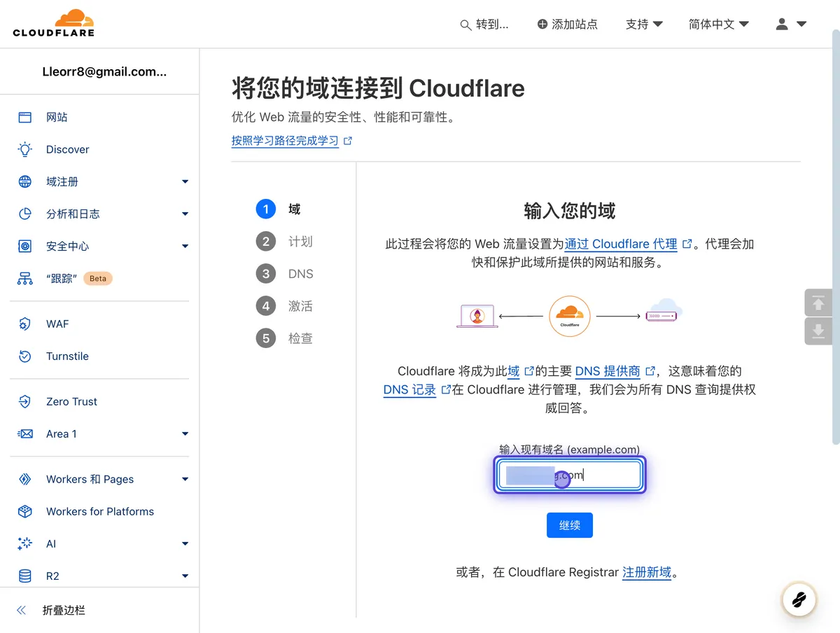Open the 注册新域 registration link
Viewport: 840px width, 633px height.
point(646,572)
